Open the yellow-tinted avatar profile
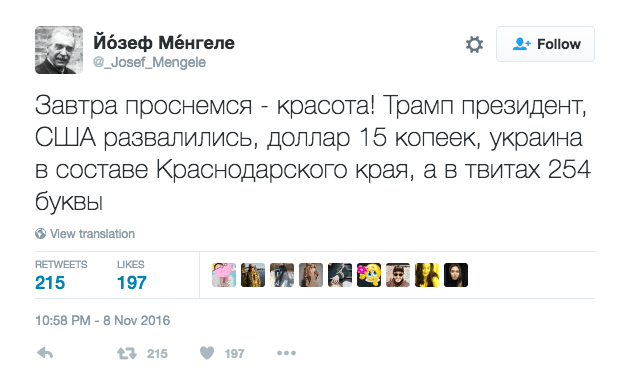The image size is (626, 384). (427, 275)
